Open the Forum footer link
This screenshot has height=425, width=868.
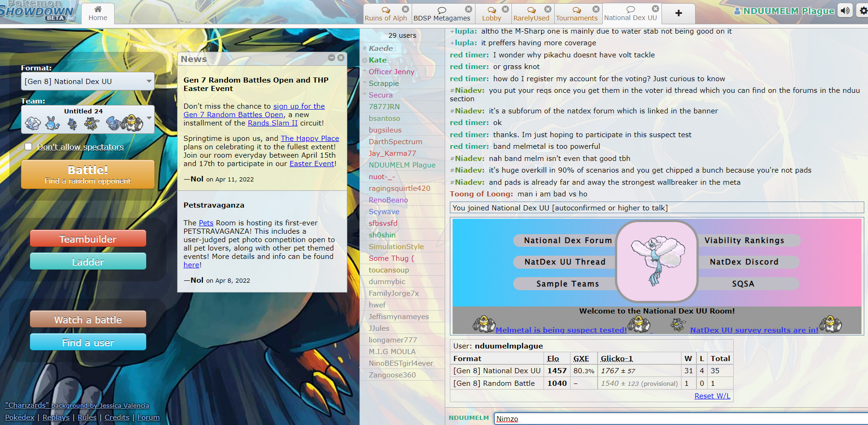click(x=149, y=417)
